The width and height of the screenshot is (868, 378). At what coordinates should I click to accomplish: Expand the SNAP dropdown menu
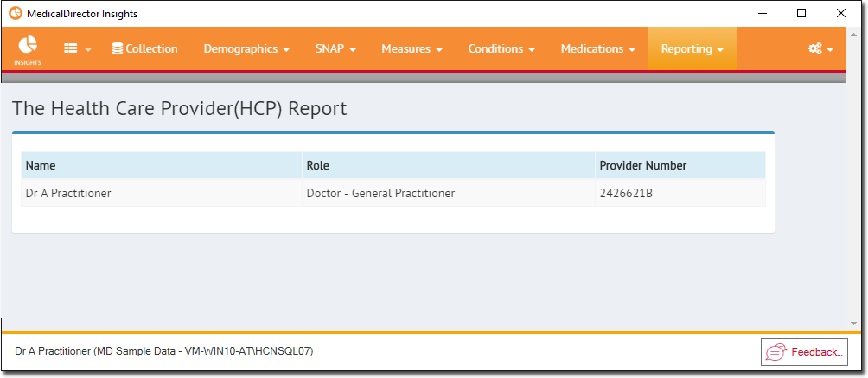pos(335,48)
